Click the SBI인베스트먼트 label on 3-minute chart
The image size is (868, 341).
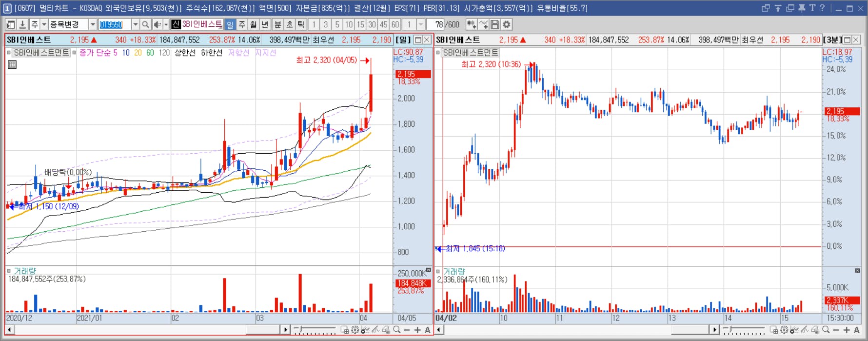click(471, 53)
